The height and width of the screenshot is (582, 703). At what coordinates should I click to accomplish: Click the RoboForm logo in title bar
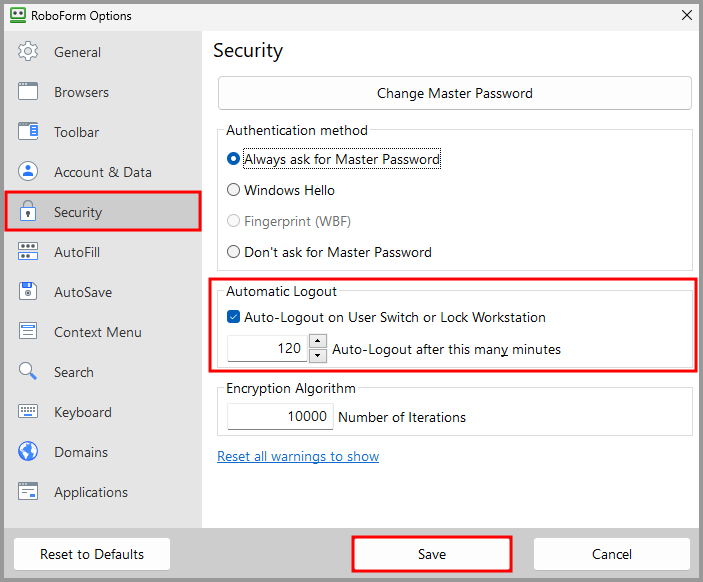click(x=18, y=15)
